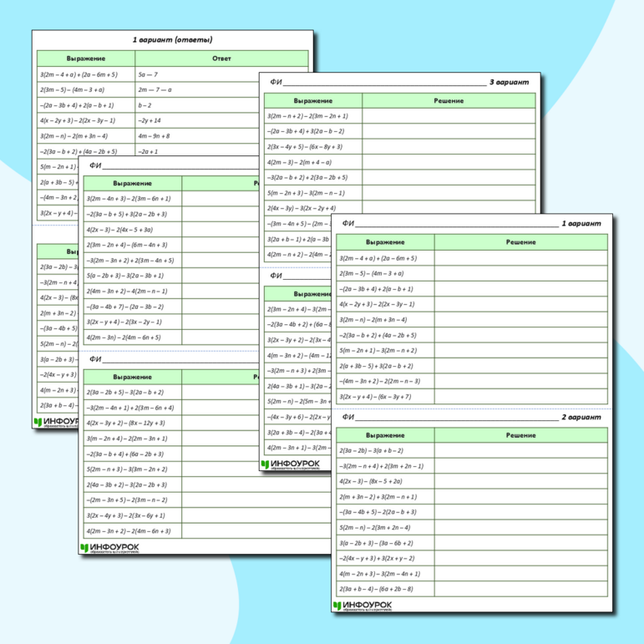
Task: Click the answer cell '4m – 9n + 8'
Action: (154, 135)
